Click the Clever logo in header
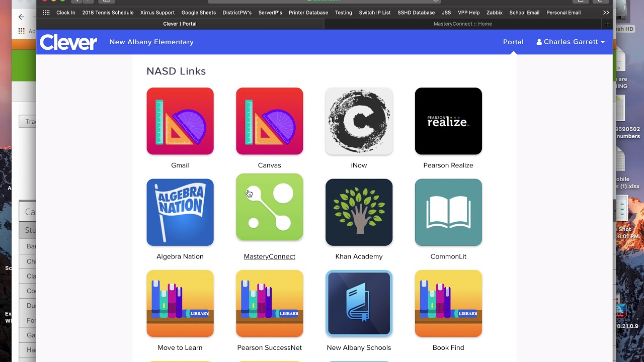 click(68, 42)
